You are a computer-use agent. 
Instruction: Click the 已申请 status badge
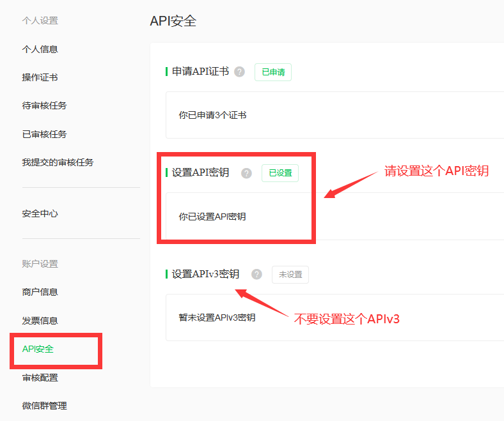273,72
